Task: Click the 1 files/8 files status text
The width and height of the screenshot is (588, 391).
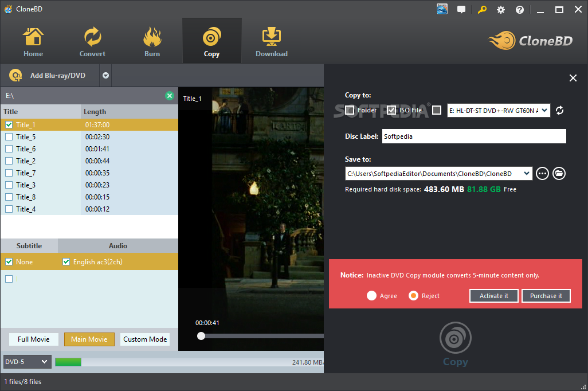Action: (23, 382)
